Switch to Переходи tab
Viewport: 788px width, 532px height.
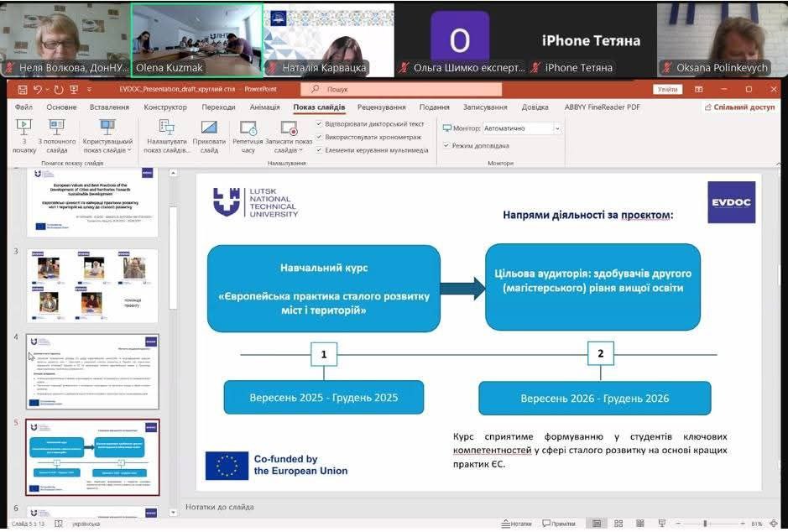point(219,107)
